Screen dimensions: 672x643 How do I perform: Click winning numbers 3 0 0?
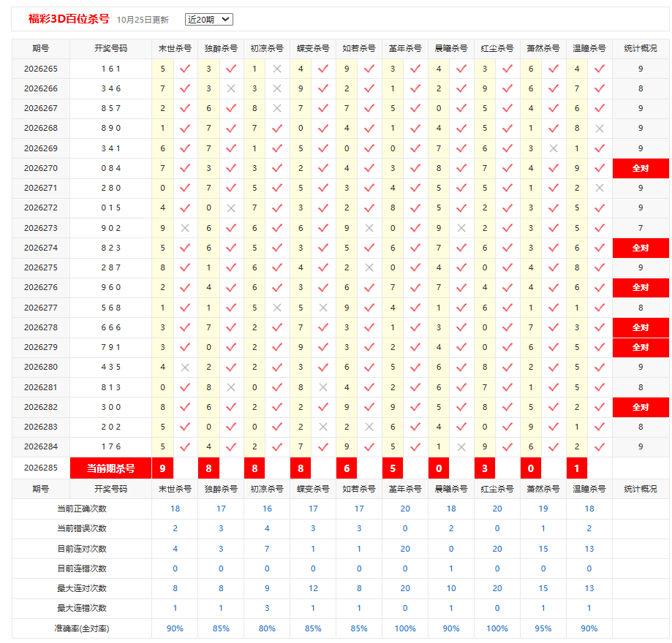(111, 408)
